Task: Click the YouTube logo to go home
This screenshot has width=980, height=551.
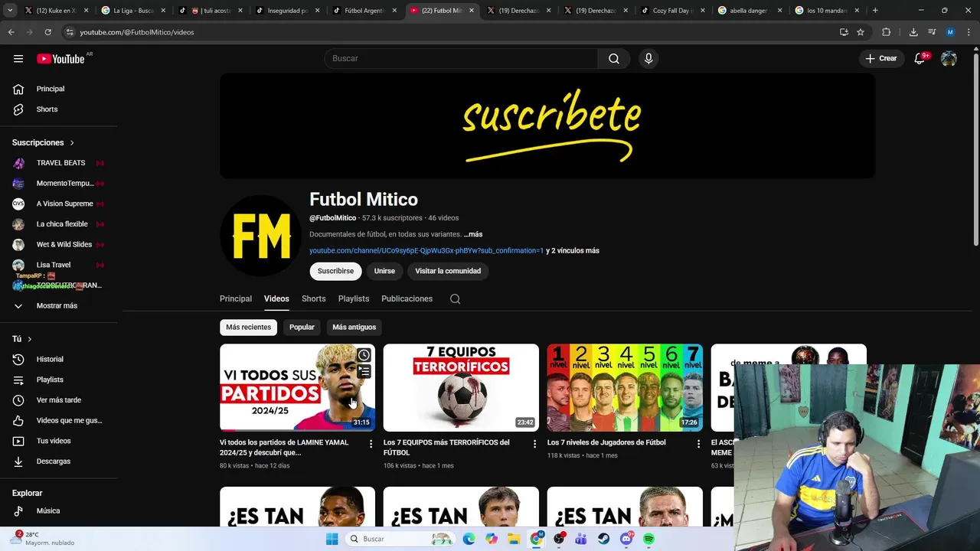Action: [x=60, y=59]
